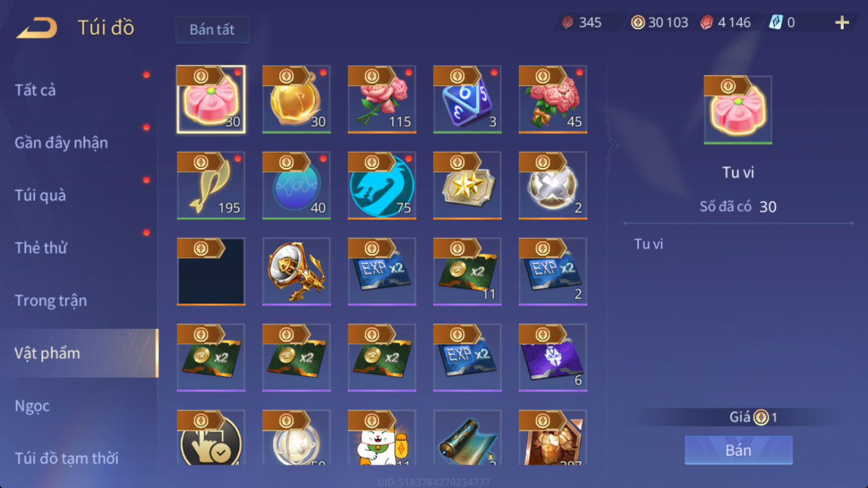The height and width of the screenshot is (488, 868).
Task: Collapse the item detail panel arrow
Action: coord(613,145)
